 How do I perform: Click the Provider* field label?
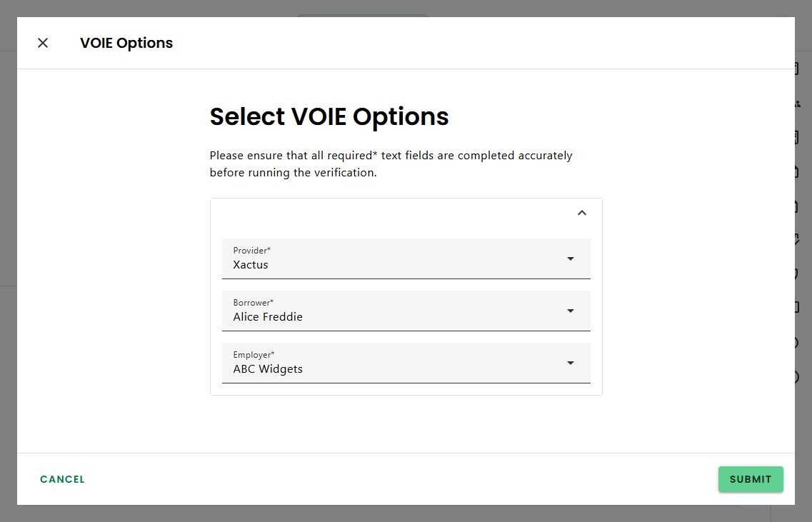(252, 251)
